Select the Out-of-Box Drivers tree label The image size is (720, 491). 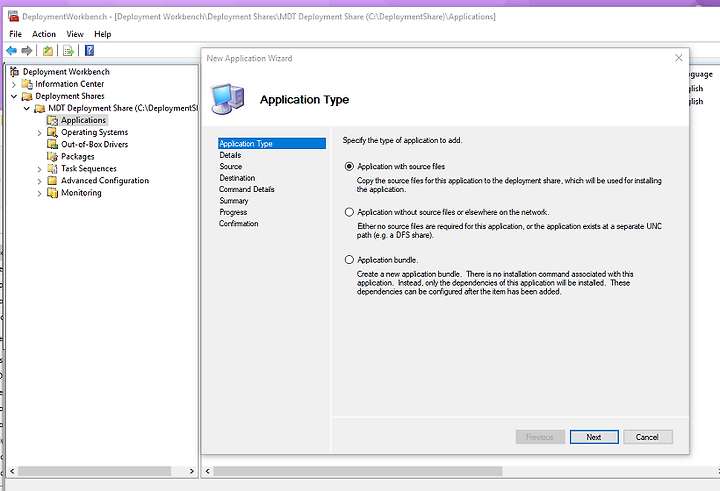(95, 144)
